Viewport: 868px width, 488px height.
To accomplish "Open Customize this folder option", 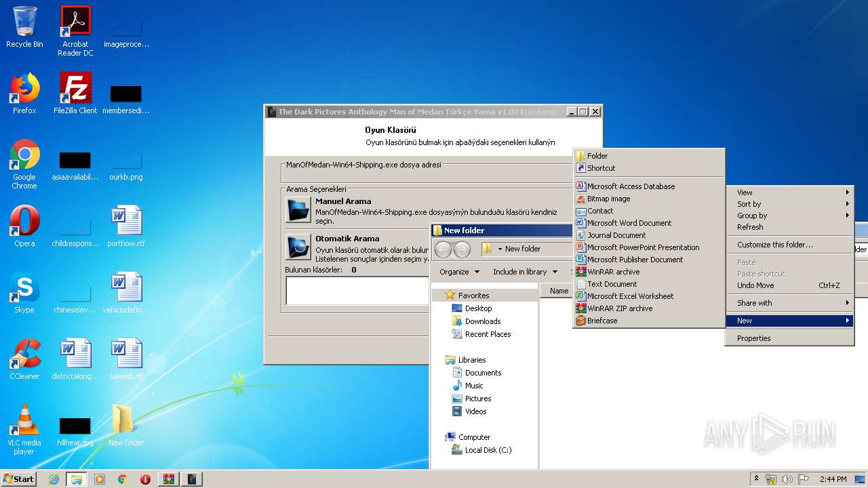I will click(789, 245).
